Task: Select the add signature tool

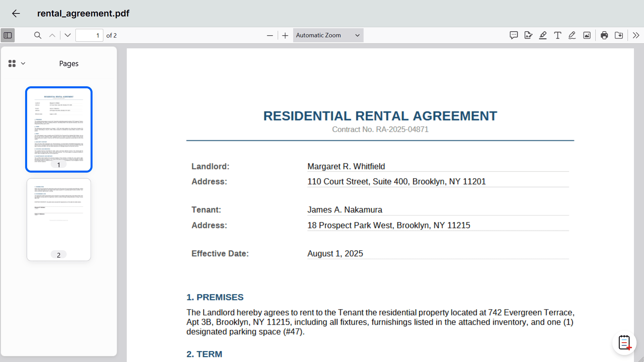Action: 528,35
